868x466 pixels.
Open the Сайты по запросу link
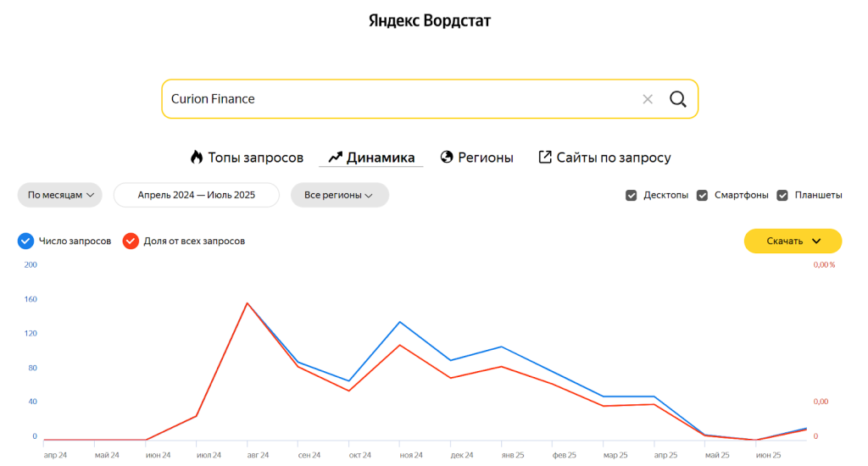pyautogui.click(x=613, y=158)
